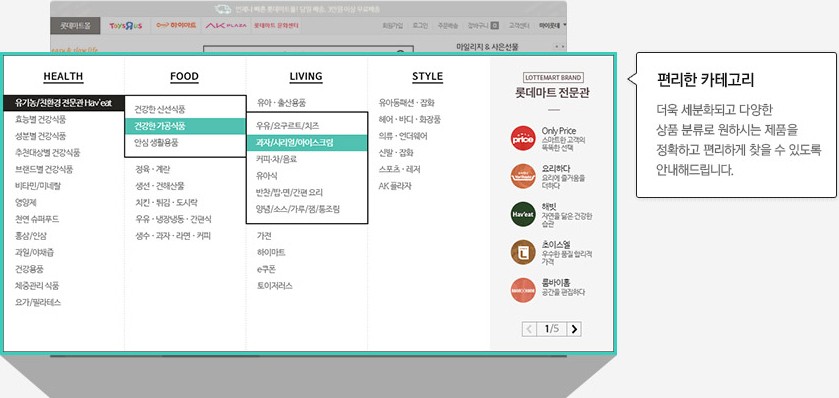Select 건강한 가공식품 submenu item
Screen dimensions: 839x398
point(185,126)
